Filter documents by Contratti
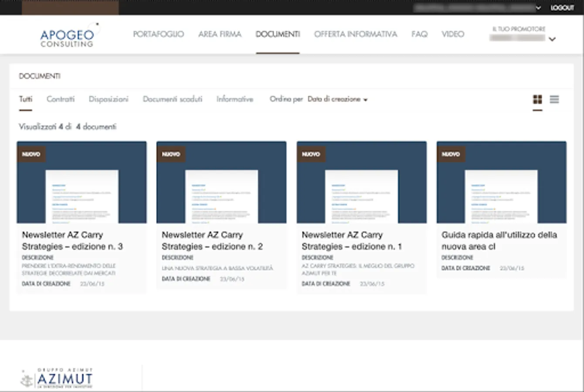The image size is (584, 392). (x=61, y=99)
